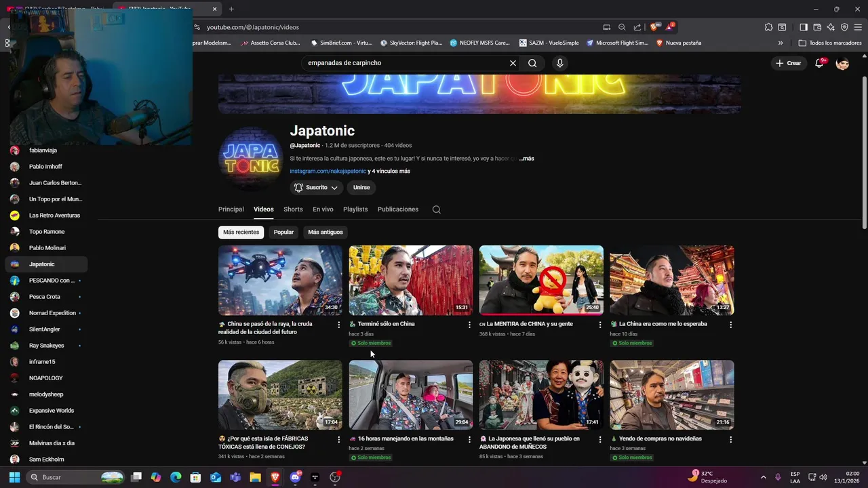The image size is (868, 488).
Task: Close the Japatonic YouTube tab
Action: [214, 9]
